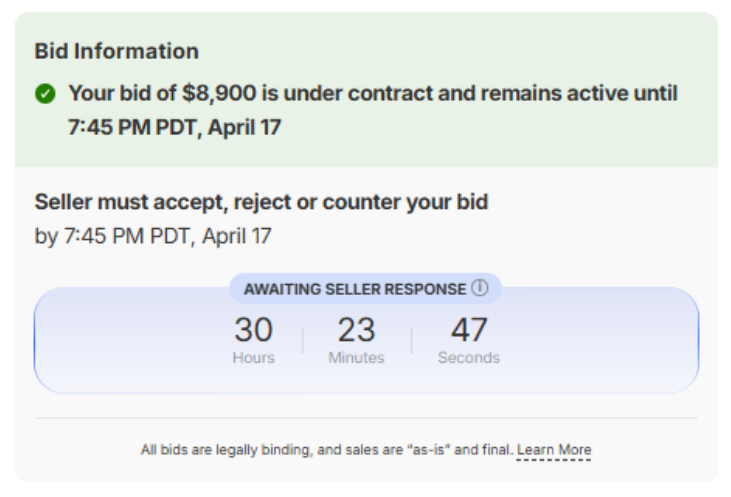Open the Learn More link
Image resolution: width=731 pixels, height=497 pixels.
pyautogui.click(x=554, y=450)
